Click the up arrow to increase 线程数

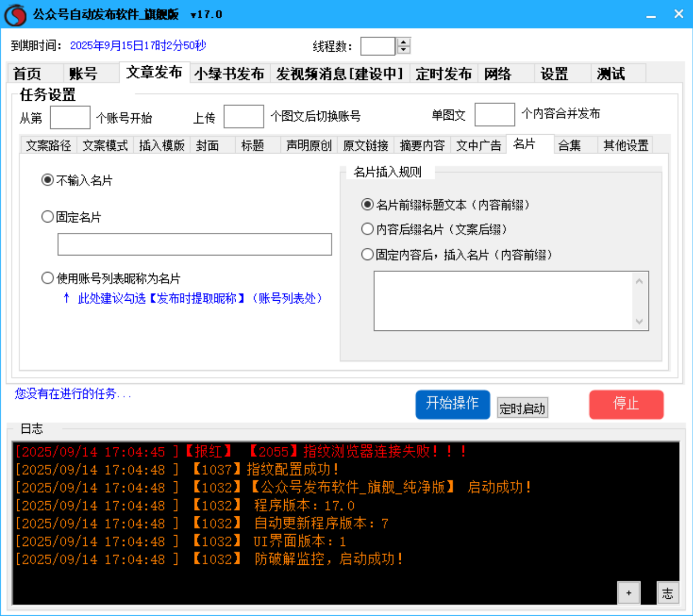403,43
